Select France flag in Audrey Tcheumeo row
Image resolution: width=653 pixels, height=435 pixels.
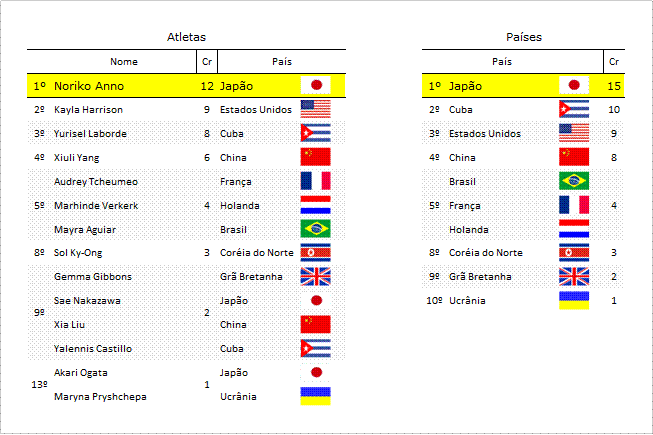pos(315,181)
